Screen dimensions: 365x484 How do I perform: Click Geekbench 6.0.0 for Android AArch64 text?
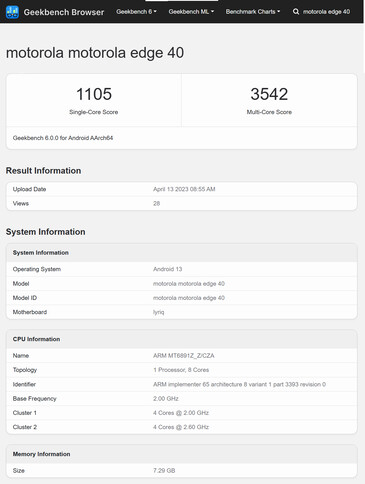click(63, 138)
